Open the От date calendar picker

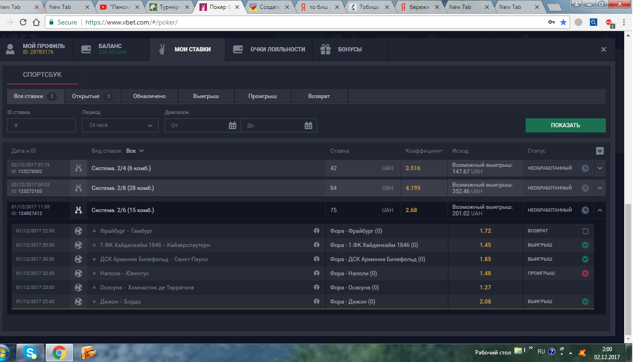coord(232,125)
